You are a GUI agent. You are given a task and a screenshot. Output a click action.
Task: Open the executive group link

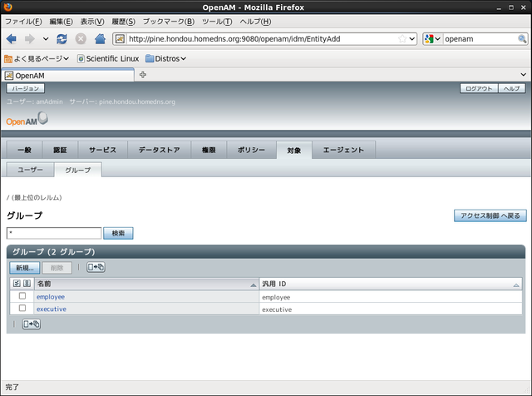[51, 309]
